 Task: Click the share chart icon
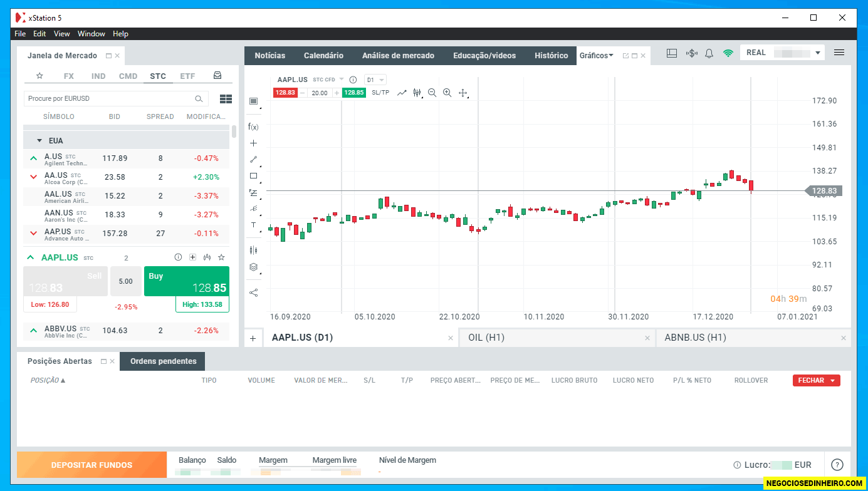[253, 292]
